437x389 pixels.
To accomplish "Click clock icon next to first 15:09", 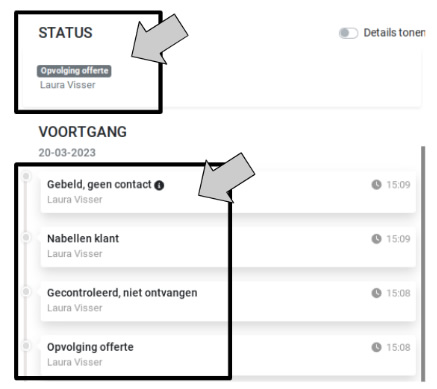I will click(x=376, y=185).
